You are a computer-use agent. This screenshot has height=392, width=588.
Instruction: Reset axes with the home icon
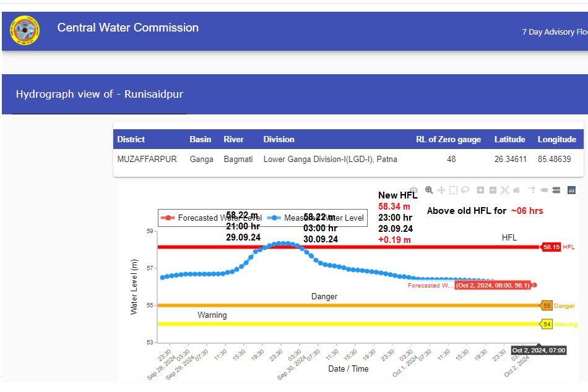pos(516,190)
